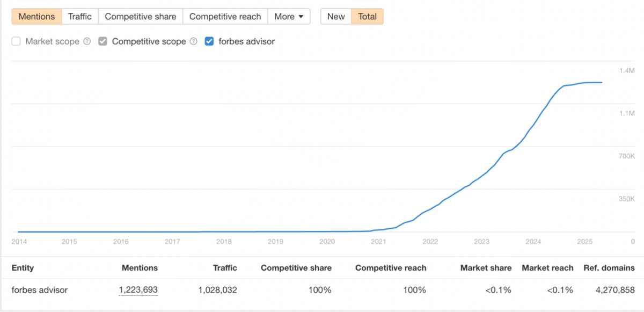
Task: Click help icon next to Market scope
Action: 87,41
